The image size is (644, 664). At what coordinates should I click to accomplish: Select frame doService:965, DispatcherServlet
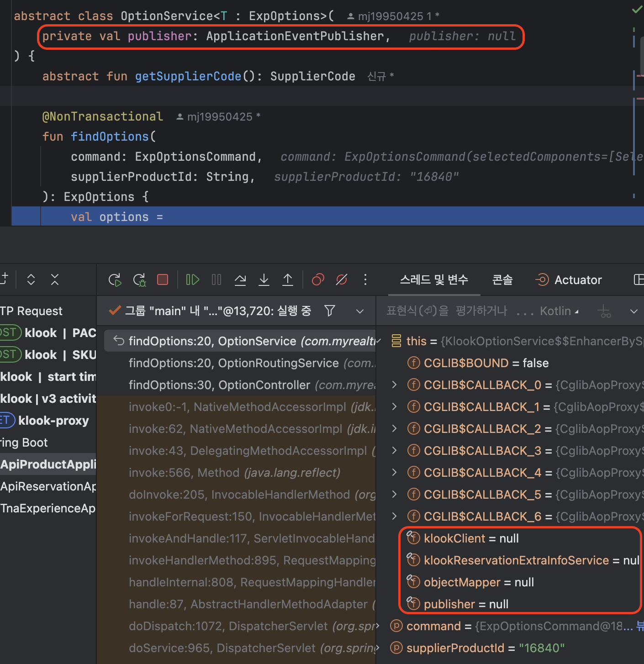point(237,648)
